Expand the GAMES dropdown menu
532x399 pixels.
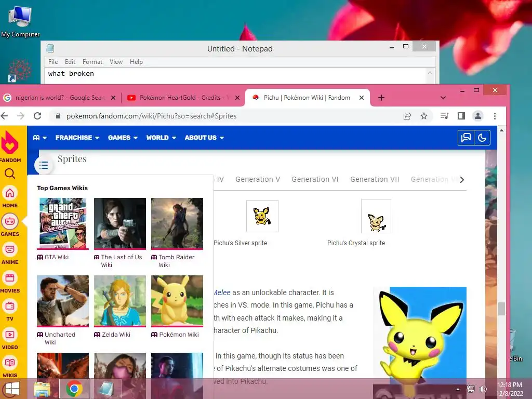tap(123, 138)
